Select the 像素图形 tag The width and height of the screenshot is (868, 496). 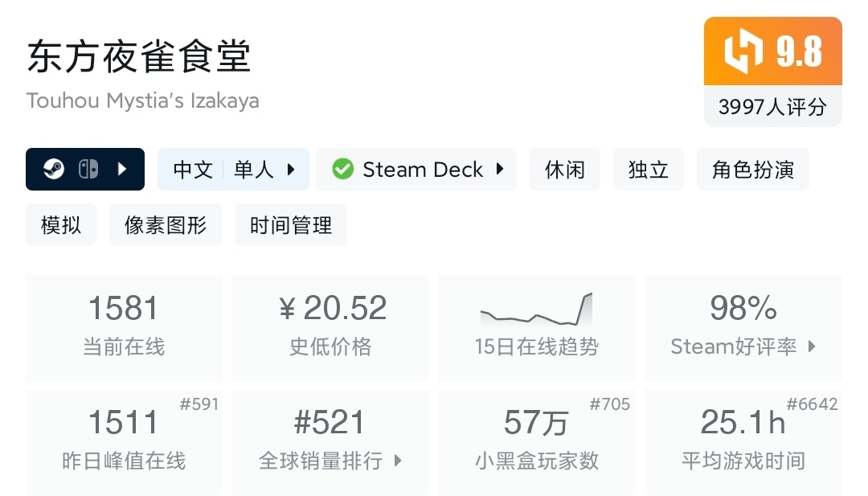coord(166,225)
